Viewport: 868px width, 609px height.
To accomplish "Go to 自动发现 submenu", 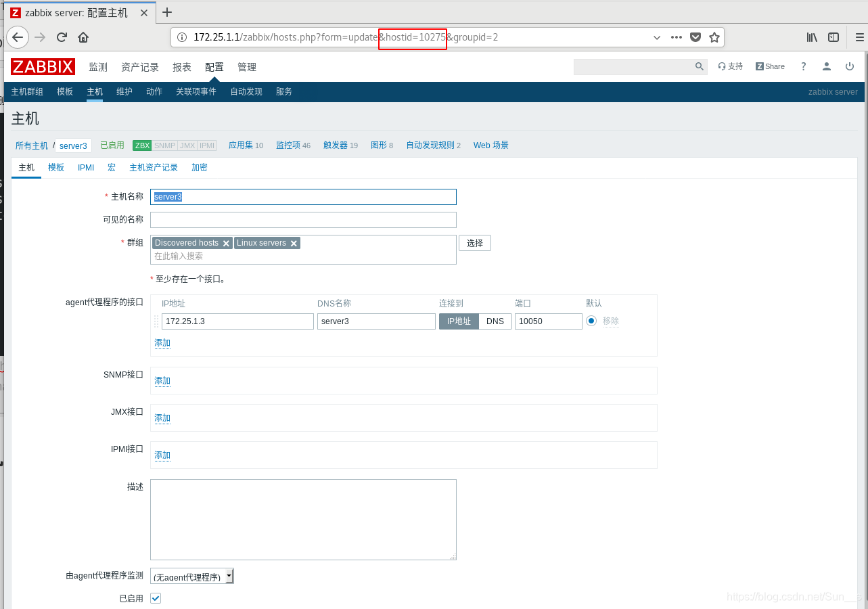I will point(246,91).
